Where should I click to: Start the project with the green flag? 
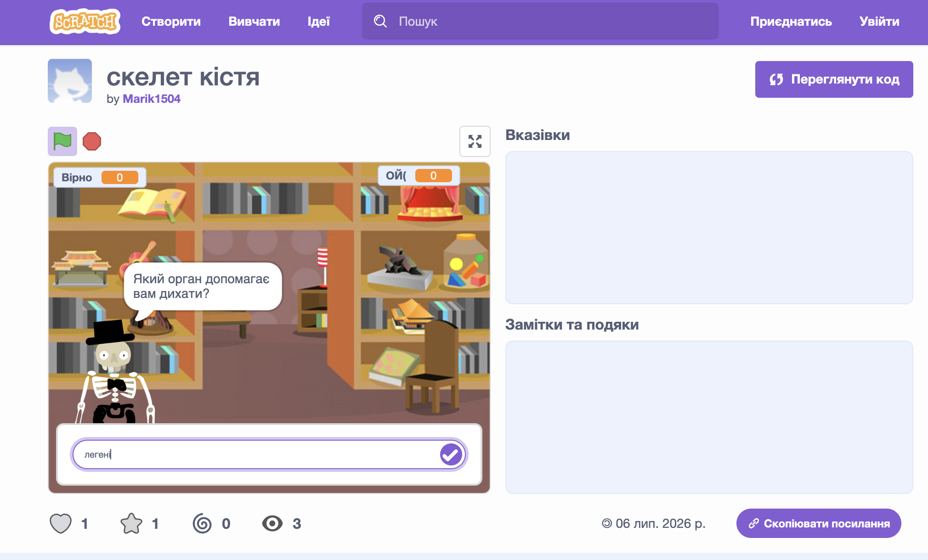click(62, 141)
